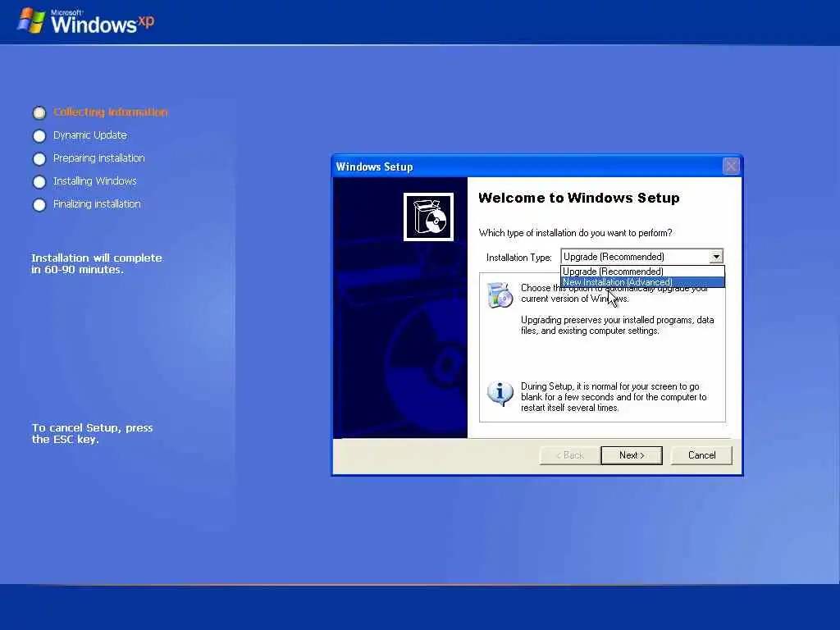Click the 'Installation Type:' label
The image size is (840, 630).
point(518,258)
